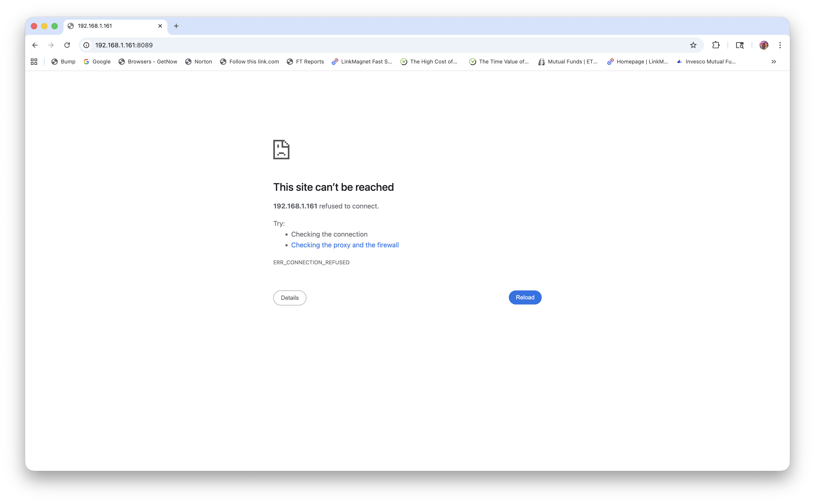The width and height of the screenshot is (815, 504).
Task: Close the 192.168.1.161 tab
Action: [160, 26]
